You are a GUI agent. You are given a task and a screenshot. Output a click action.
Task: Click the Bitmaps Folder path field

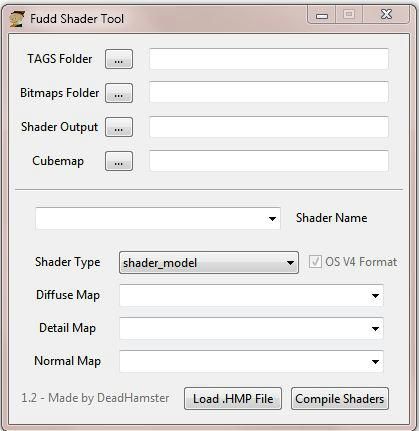269,92
